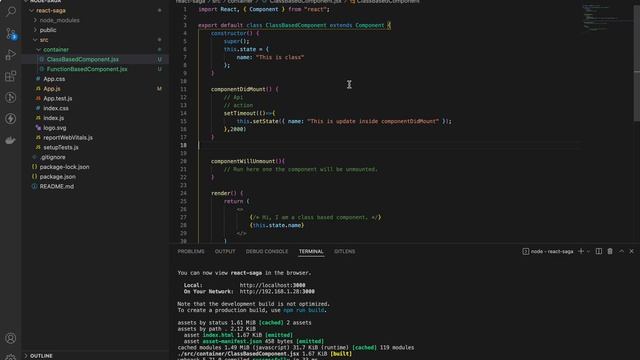
Task: Open index.js file
Action: pyautogui.click(x=53, y=118)
